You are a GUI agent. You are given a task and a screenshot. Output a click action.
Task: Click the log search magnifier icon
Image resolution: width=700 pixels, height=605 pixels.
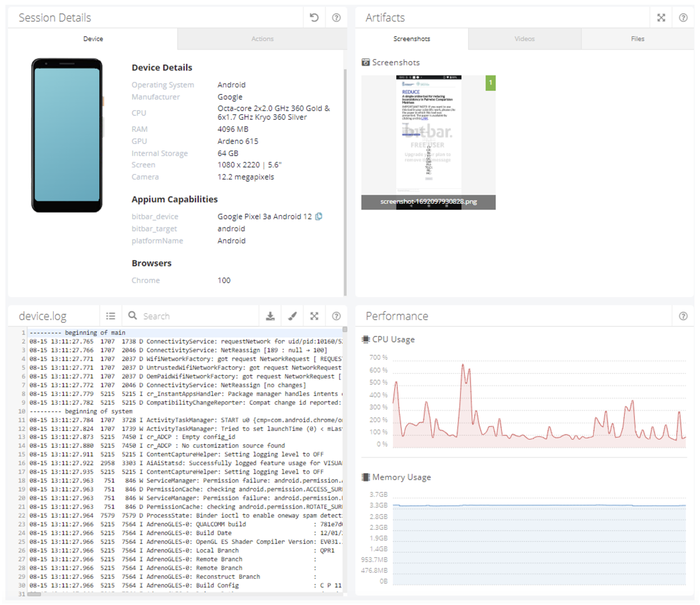click(132, 316)
